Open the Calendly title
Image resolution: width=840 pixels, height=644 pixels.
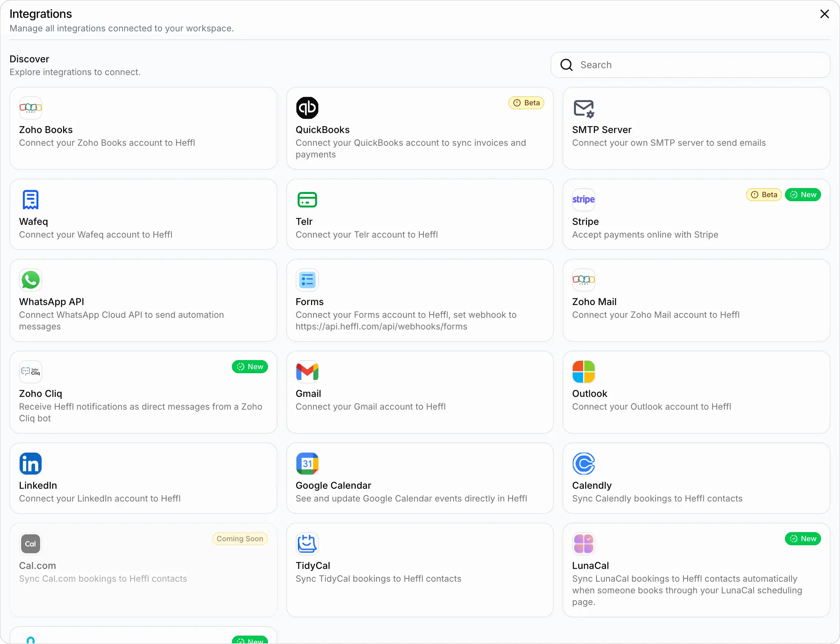592,486
